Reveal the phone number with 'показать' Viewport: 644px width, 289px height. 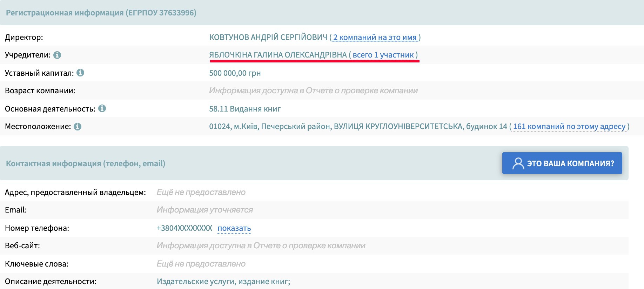[x=234, y=228]
